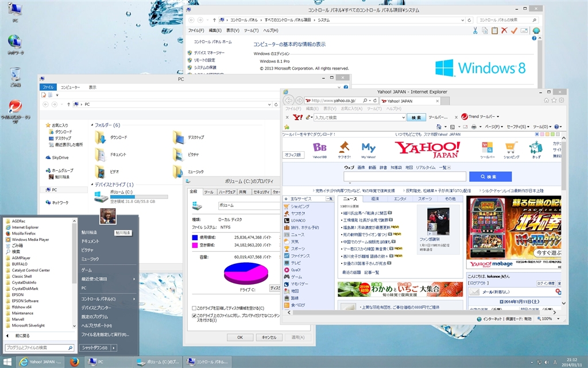Image resolution: width=588 pixels, height=368 pixels.
Task: Switch to Computer ribbon tab in PC window
Action: tap(70, 87)
